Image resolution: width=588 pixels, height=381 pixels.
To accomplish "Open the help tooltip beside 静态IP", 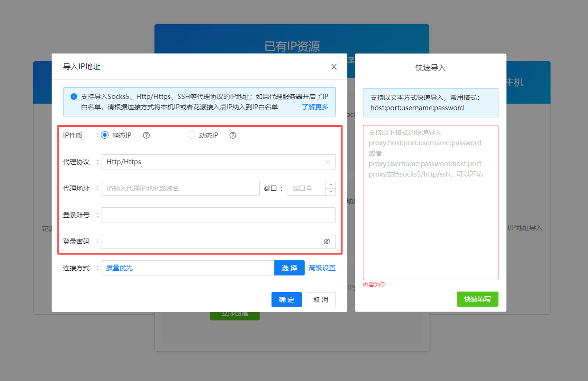I will pyautogui.click(x=146, y=135).
